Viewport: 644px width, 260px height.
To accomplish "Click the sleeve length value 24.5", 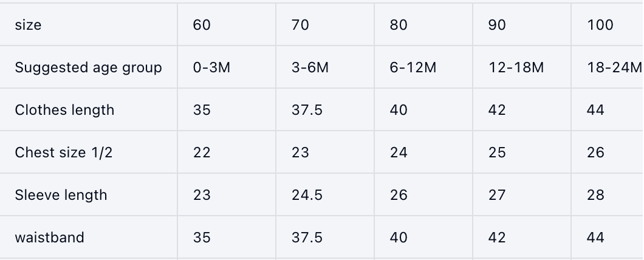I will point(307,195).
